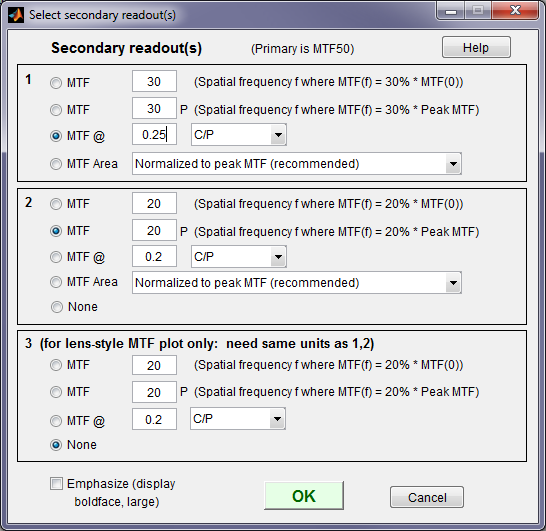The width and height of the screenshot is (546, 531).
Task: Click section 1 Peak MTF 30 P field
Action: pos(154,109)
